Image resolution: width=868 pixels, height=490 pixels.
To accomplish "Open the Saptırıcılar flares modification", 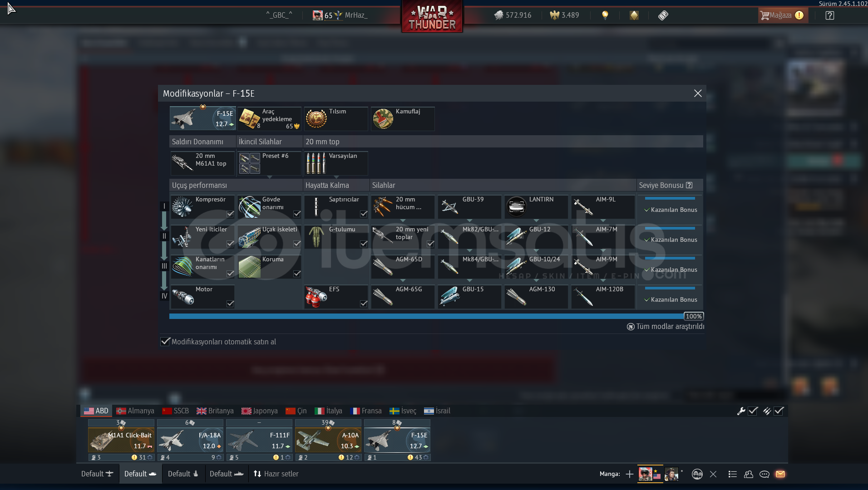I will [x=336, y=207].
